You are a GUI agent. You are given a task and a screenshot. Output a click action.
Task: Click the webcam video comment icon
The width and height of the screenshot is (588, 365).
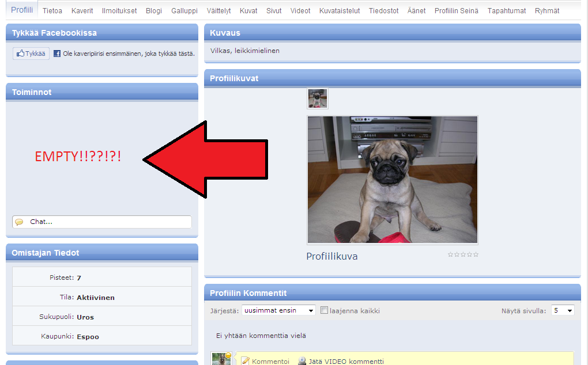(x=302, y=361)
